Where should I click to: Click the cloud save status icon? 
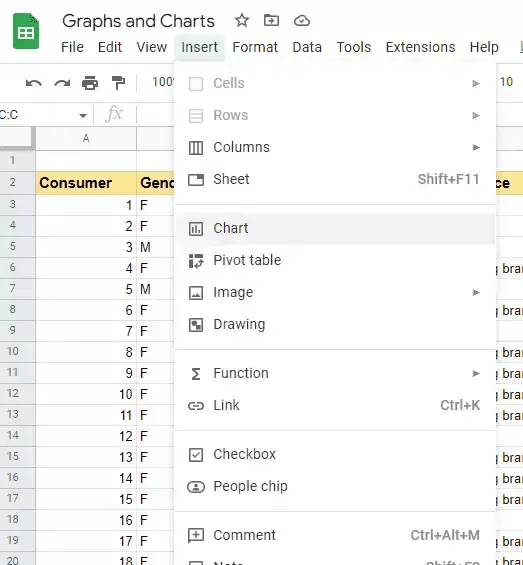coord(301,21)
